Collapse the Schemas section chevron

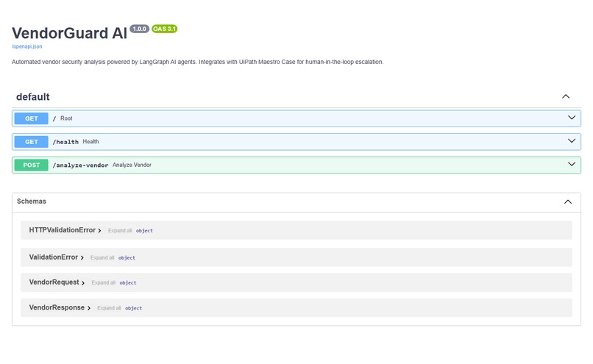point(568,201)
